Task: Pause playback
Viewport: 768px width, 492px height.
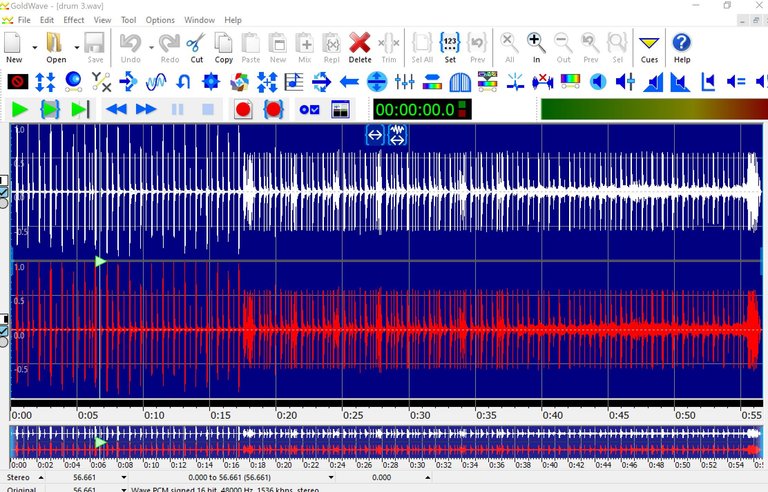Action: point(178,109)
